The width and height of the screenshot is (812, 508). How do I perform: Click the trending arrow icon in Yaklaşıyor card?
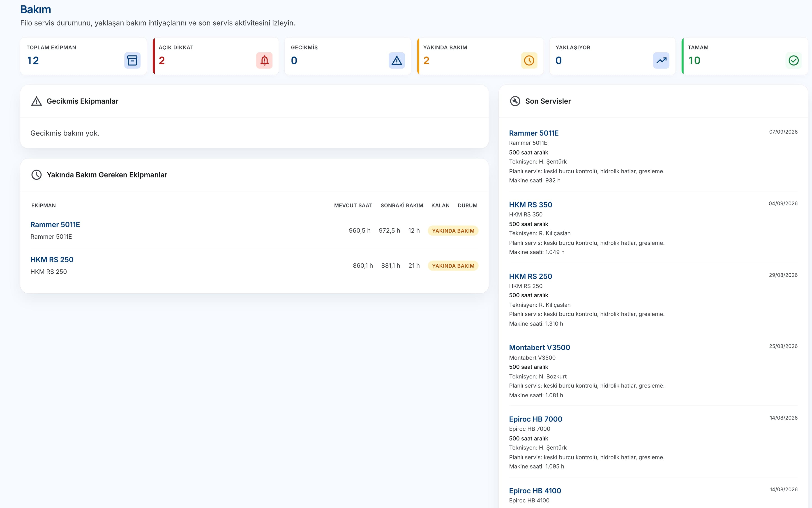pos(661,61)
